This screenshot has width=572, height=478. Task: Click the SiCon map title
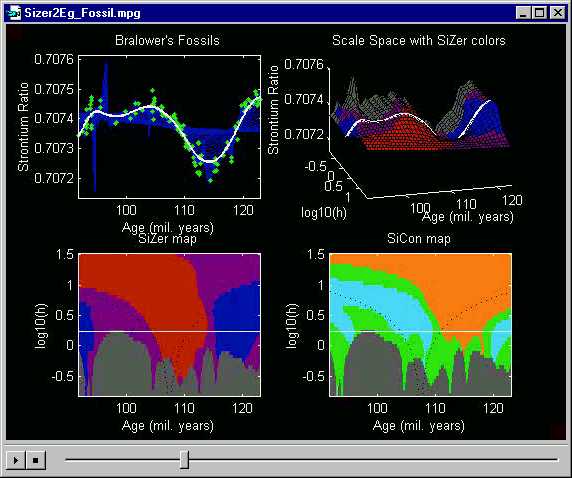[419, 239]
